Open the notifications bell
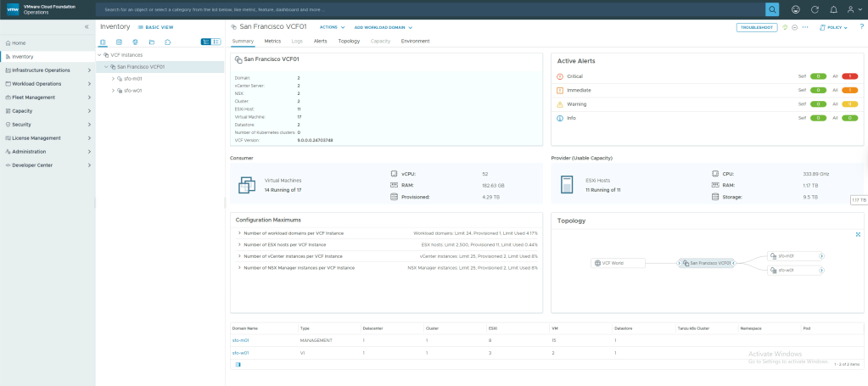This screenshot has height=386, width=868. [x=834, y=9]
